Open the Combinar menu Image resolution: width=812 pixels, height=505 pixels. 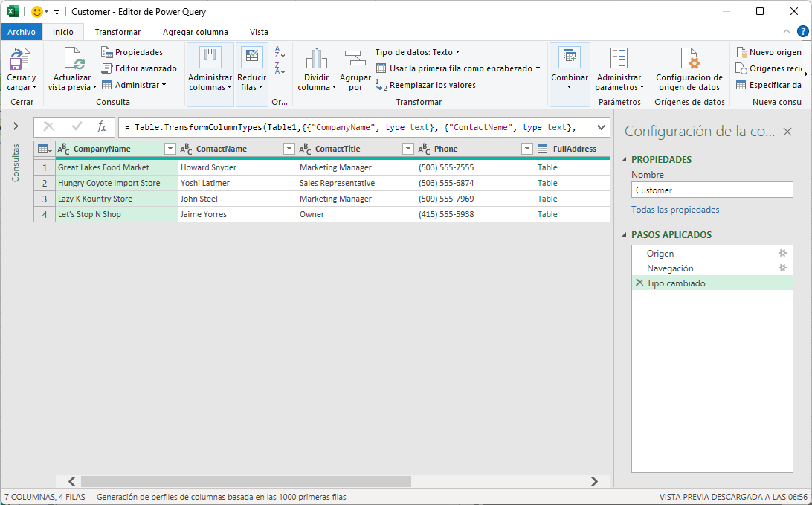coord(570,74)
